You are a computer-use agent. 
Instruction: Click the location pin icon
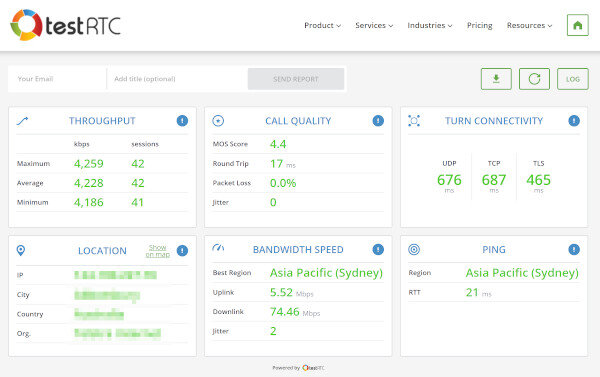coord(21,251)
